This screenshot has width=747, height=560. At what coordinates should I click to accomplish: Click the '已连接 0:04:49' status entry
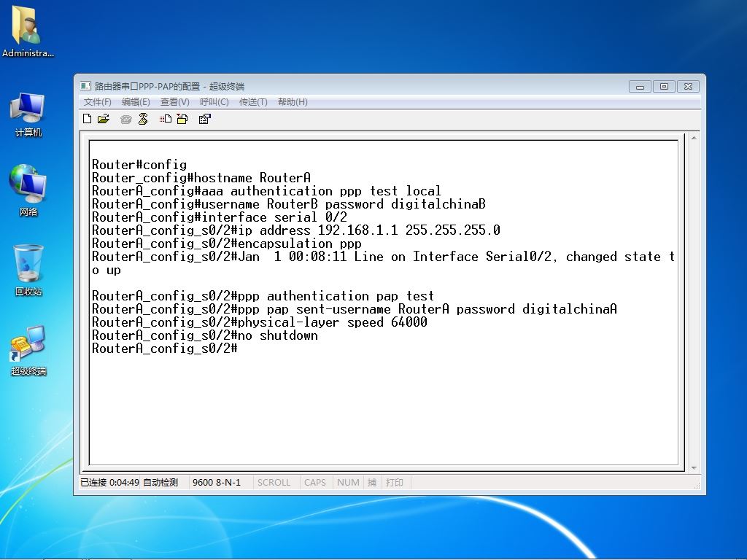click(x=109, y=483)
